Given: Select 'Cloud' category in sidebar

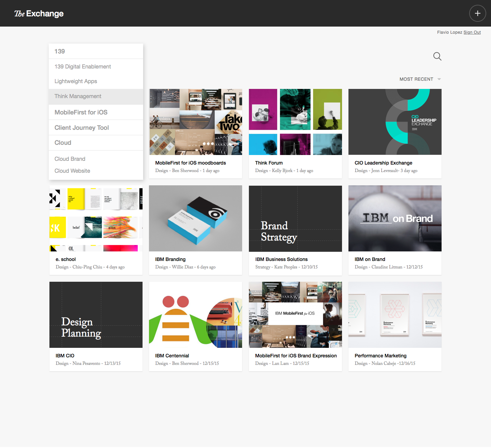Looking at the screenshot, I should click(x=96, y=143).
